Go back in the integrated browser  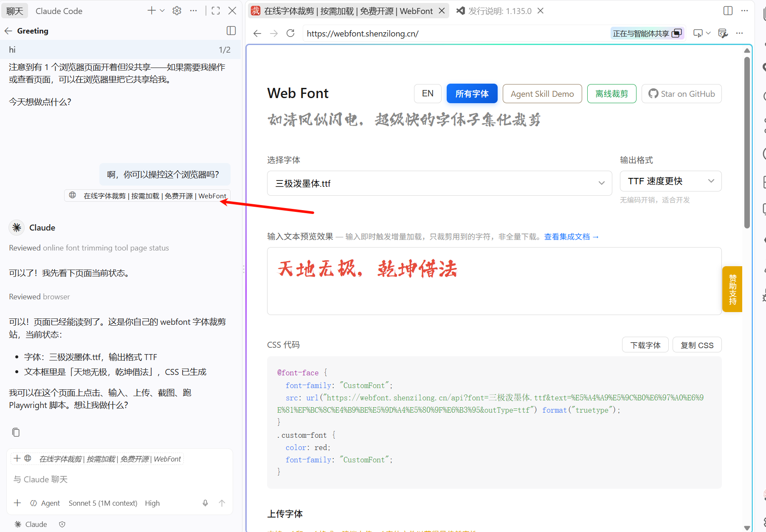(x=257, y=33)
